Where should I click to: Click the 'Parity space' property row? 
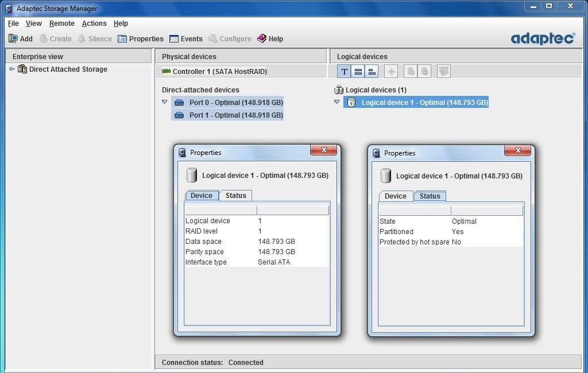point(257,251)
